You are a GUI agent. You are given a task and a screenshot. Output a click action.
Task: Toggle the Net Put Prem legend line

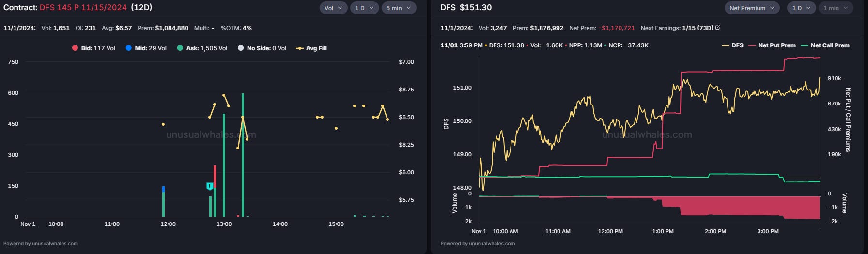tap(772, 45)
